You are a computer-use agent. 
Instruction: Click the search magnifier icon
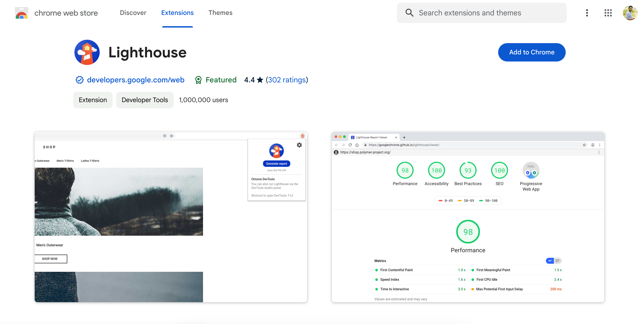coord(409,13)
